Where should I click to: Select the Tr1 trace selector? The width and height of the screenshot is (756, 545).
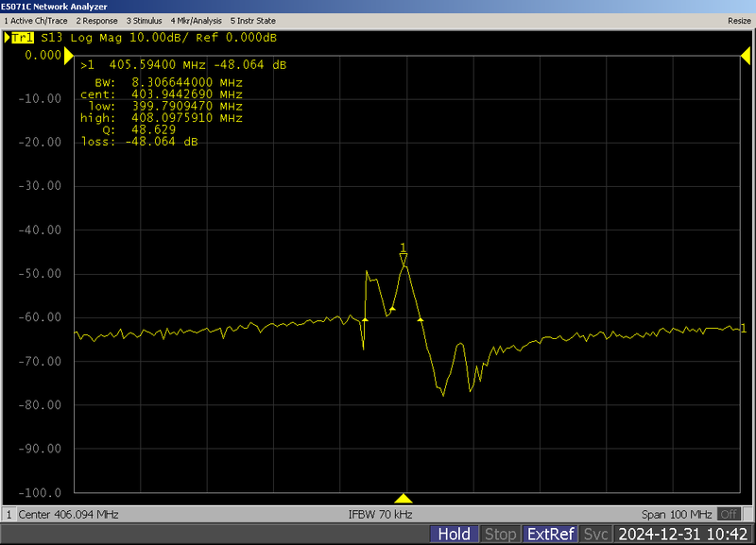[21, 38]
